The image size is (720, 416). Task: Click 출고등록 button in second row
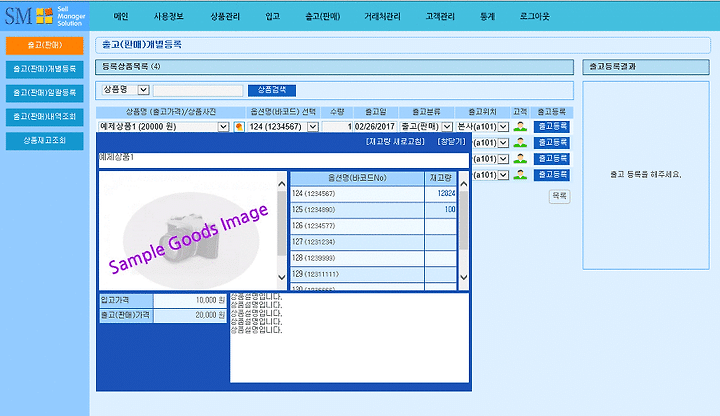(x=551, y=143)
